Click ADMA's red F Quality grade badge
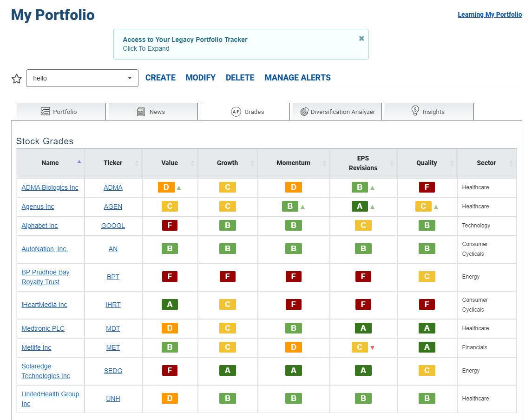This screenshot has width=532, height=420. click(427, 187)
